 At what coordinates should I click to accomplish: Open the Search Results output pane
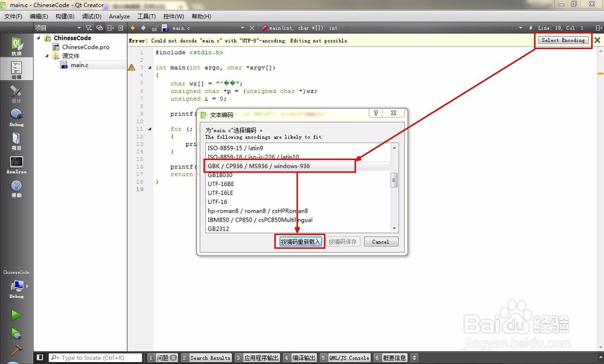(206, 358)
